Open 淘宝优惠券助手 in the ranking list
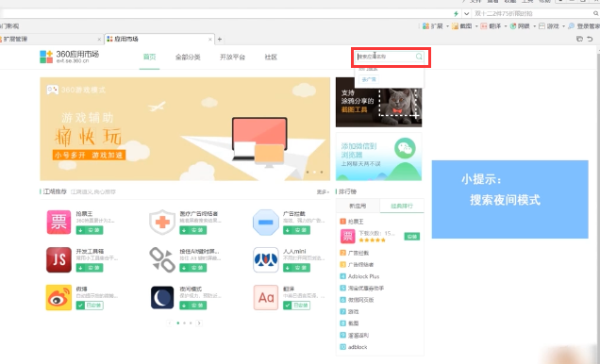 [x=366, y=289]
